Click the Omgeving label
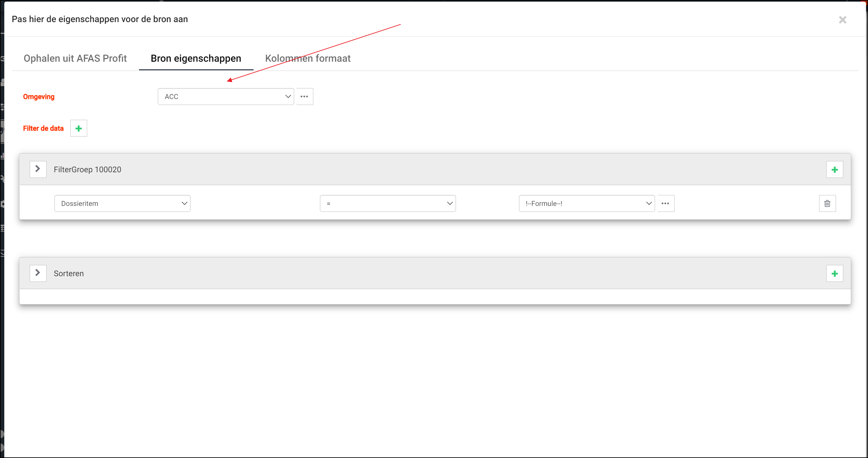The height and width of the screenshot is (458, 868). coord(39,97)
